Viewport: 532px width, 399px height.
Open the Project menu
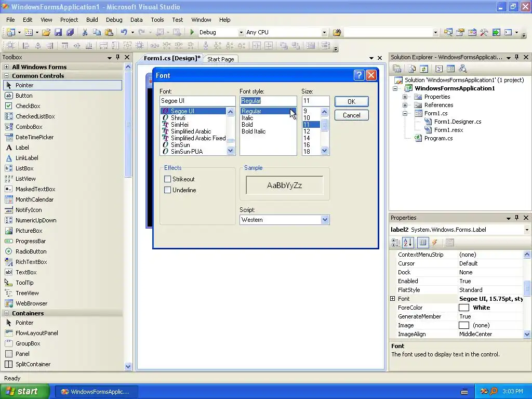coord(69,20)
